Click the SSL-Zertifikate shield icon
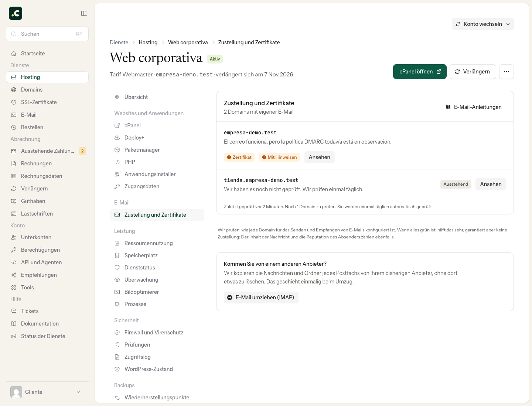Screen dimensions: 532x406 [x=14, y=102]
